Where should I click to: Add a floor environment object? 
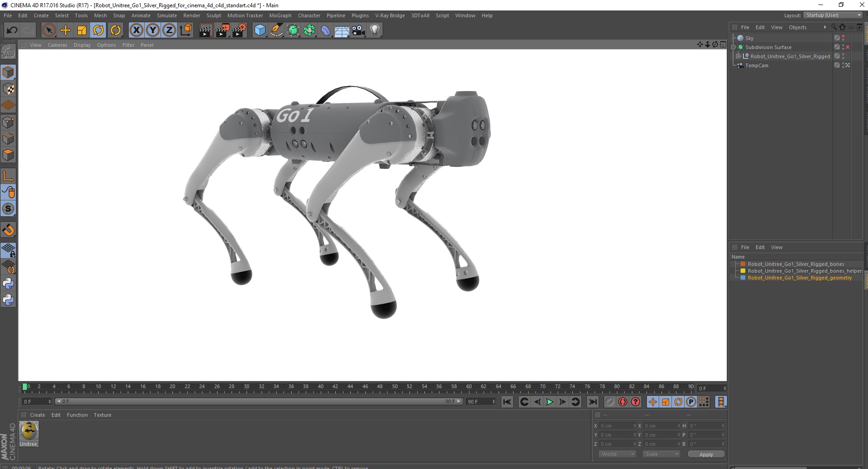pyautogui.click(x=342, y=30)
